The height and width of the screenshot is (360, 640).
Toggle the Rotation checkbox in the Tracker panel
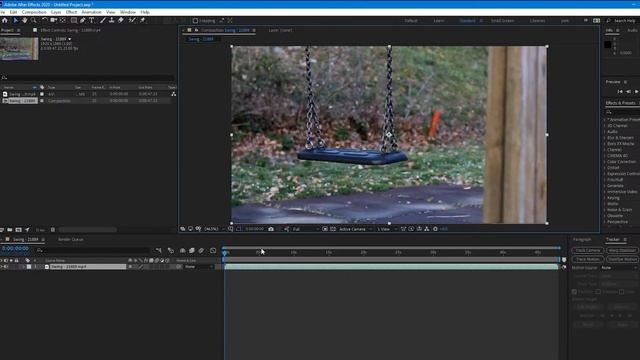598,292
